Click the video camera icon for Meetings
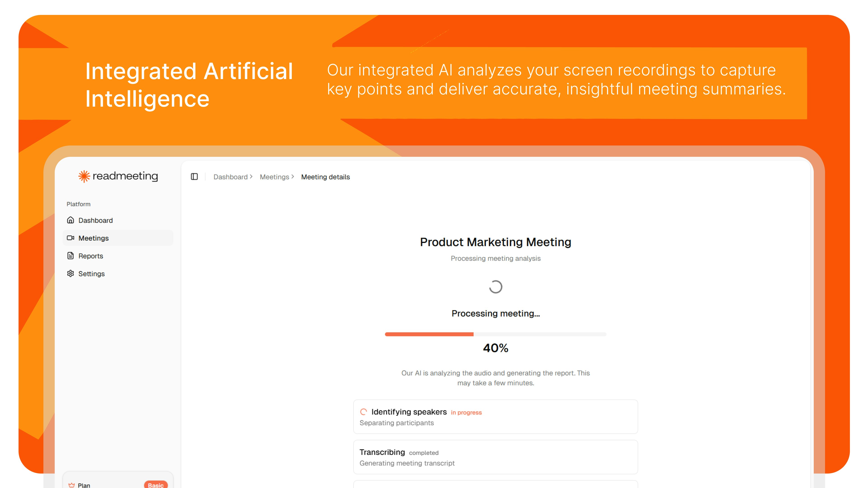 tap(71, 238)
